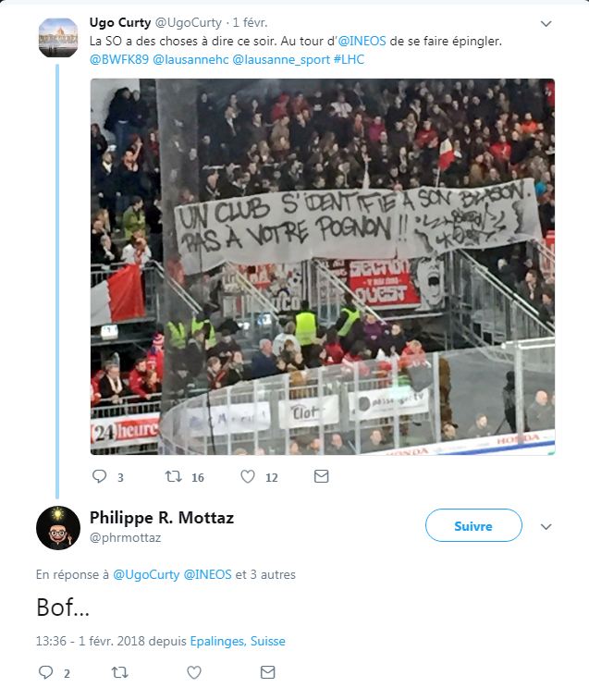Open @UgoCurty link in reply header
Image resolution: width=589 pixels, height=700 pixels.
tap(146, 574)
